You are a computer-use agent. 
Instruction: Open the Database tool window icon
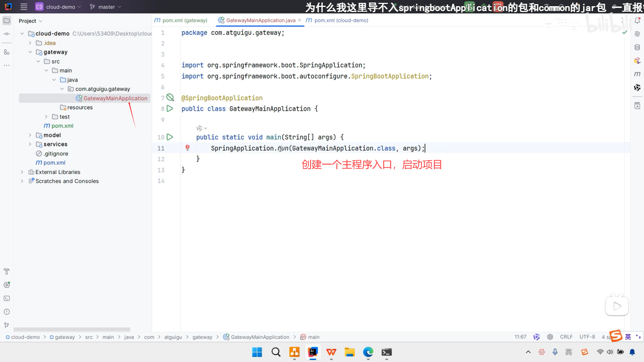[x=637, y=47]
